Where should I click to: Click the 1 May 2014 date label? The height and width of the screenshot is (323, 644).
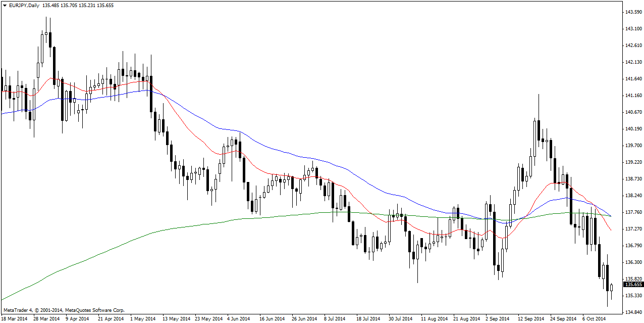[x=143, y=319]
